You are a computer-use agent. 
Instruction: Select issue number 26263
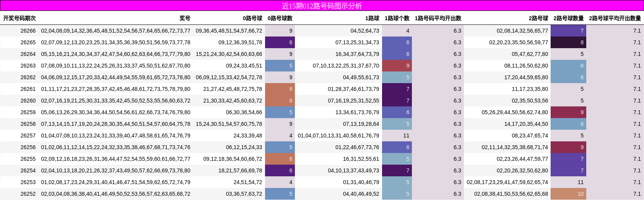28,66
